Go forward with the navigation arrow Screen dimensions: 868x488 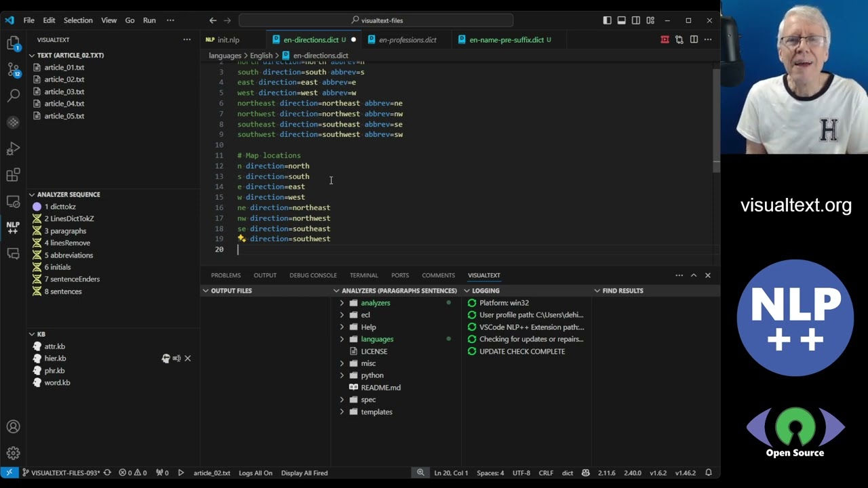[227, 20]
